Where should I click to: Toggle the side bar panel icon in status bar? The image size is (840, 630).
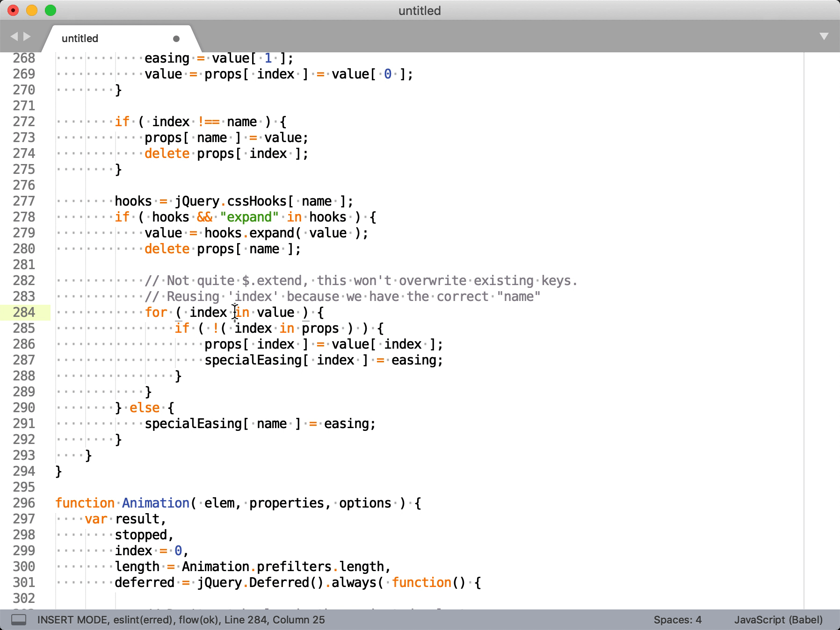pos(19,620)
